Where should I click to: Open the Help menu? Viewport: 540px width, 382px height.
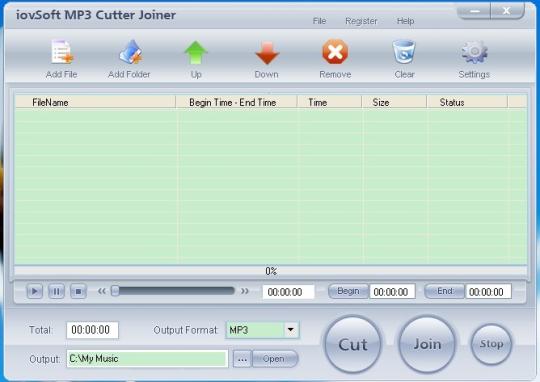point(405,21)
